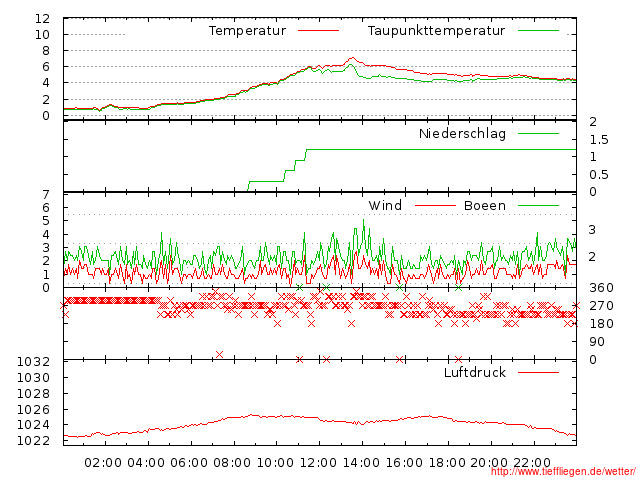640x480 pixels.
Task: Click the 1030 pressure axis value
Action: pos(33,378)
